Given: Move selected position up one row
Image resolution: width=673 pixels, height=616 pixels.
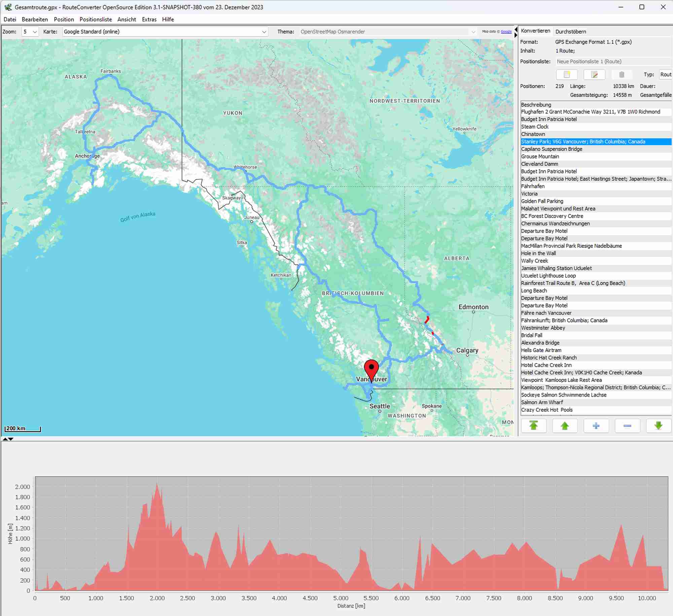Looking at the screenshot, I should coord(565,426).
